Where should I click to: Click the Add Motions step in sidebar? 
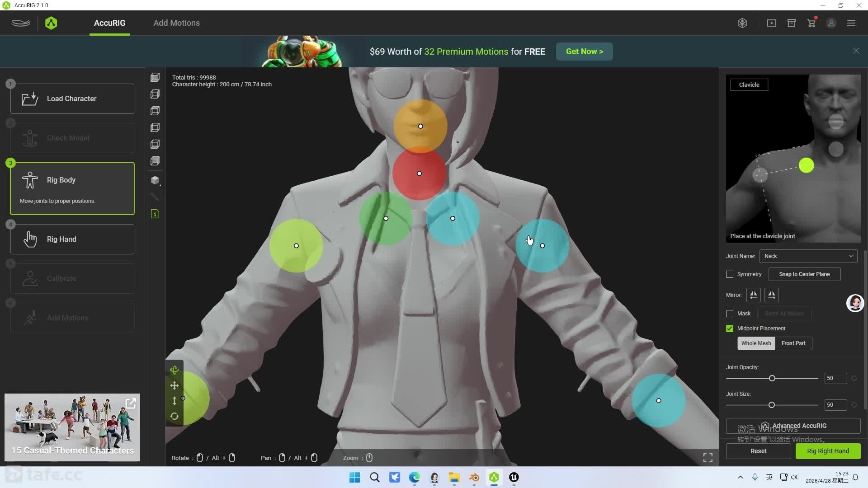(72, 318)
